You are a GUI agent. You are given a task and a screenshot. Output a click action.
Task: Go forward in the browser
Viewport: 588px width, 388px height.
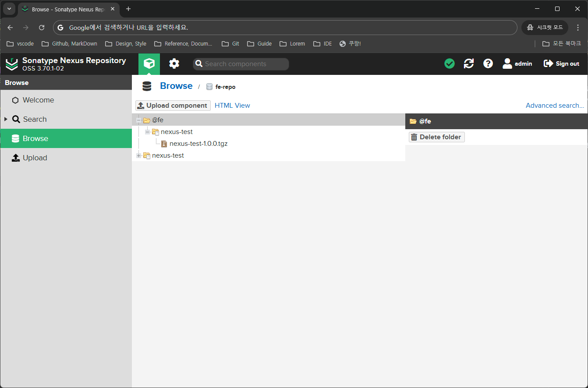pyautogui.click(x=26, y=28)
